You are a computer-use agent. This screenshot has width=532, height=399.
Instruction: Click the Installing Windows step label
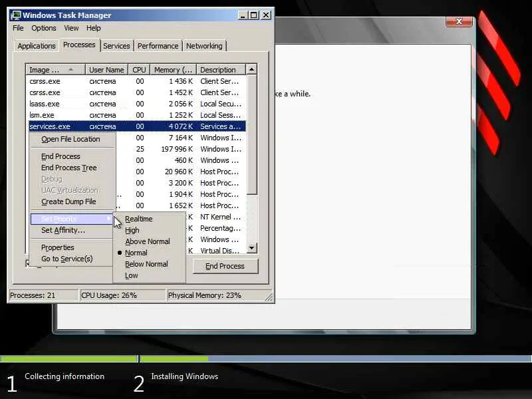point(185,376)
